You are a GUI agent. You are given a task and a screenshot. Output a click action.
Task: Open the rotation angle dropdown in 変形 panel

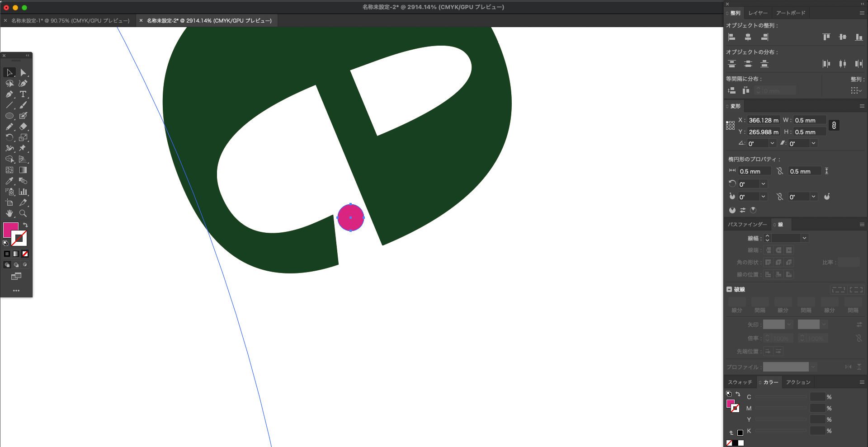click(772, 143)
